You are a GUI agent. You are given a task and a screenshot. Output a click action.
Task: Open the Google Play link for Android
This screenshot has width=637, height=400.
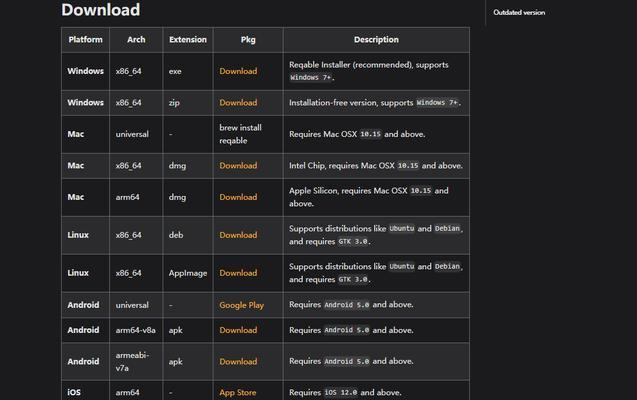pyautogui.click(x=241, y=305)
